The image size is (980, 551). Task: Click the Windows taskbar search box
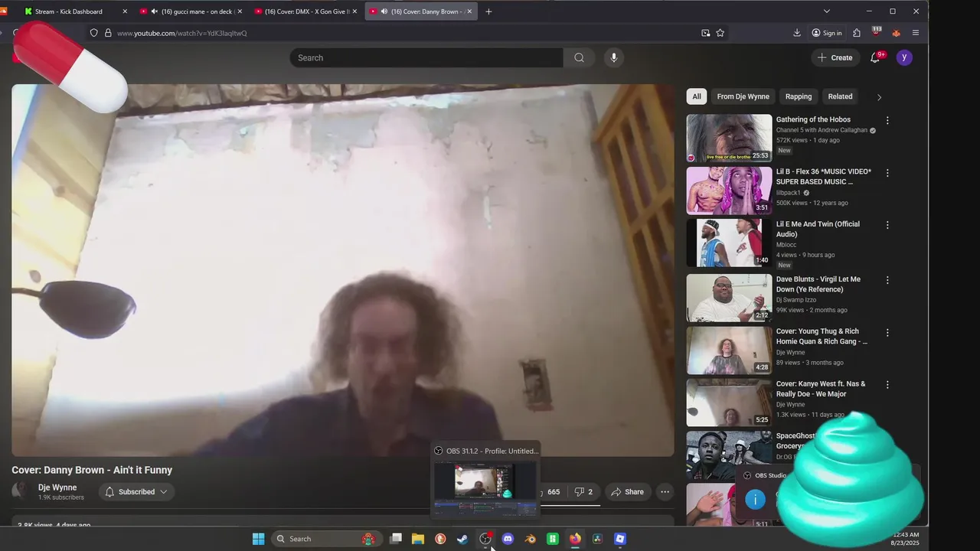[x=325, y=539]
